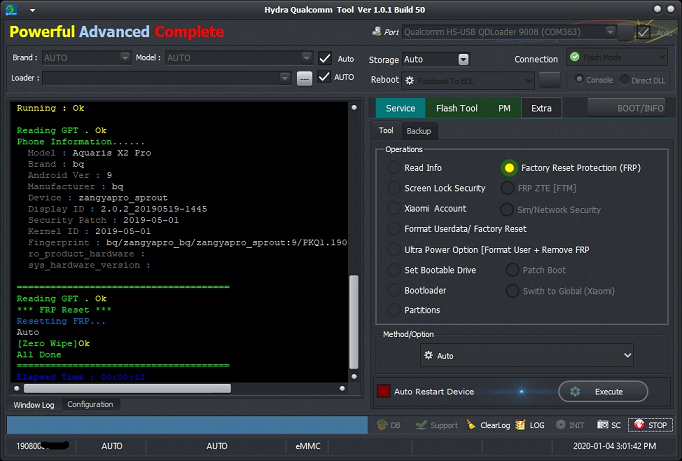Select Swith to Global (Xiaomi) option

coord(512,291)
